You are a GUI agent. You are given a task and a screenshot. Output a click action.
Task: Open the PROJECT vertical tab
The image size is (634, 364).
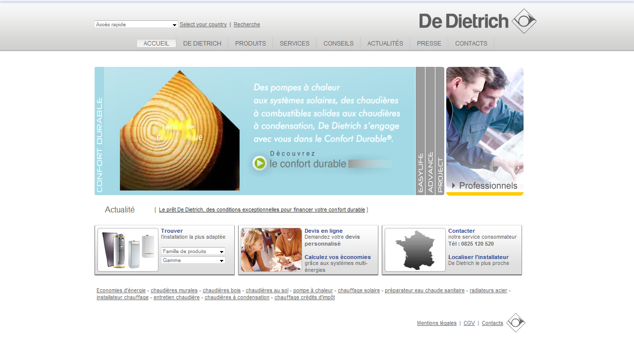click(440, 131)
